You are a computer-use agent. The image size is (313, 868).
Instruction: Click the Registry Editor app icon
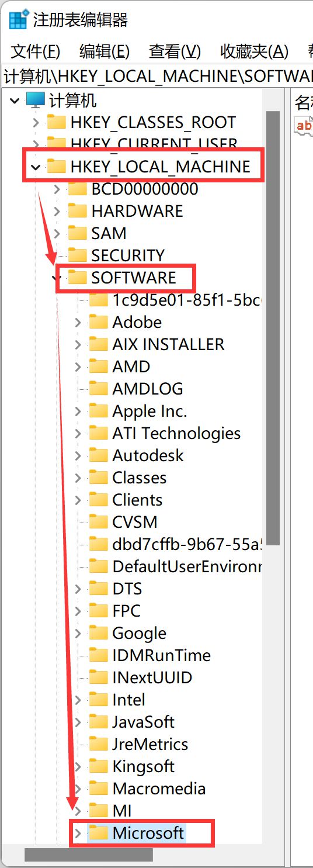(x=19, y=19)
